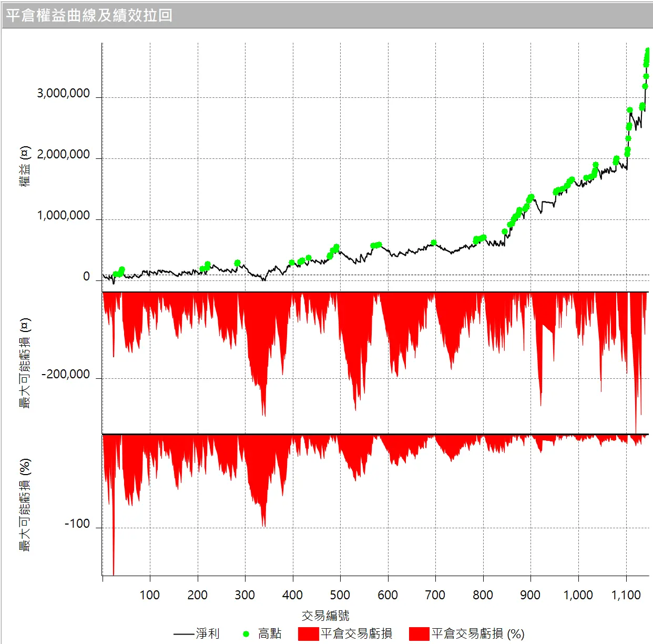Click the -200,000 drawdown axis label
Viewport: 653px width, 644px height.
pos(66,375)
